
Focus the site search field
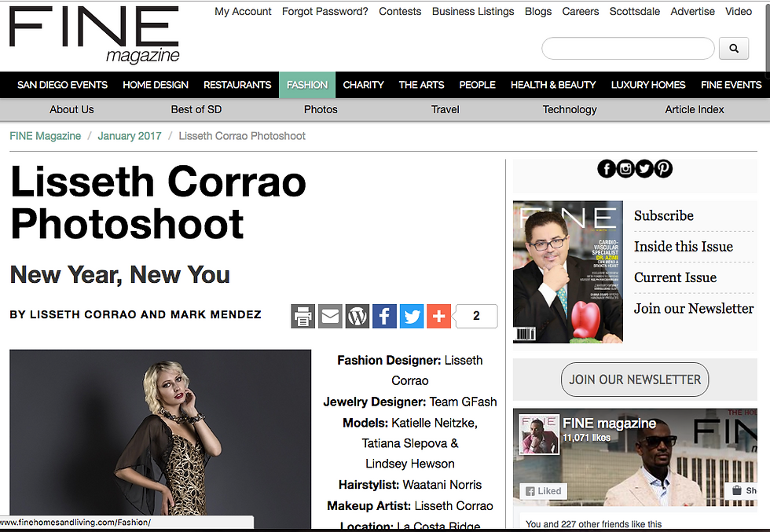628,48
